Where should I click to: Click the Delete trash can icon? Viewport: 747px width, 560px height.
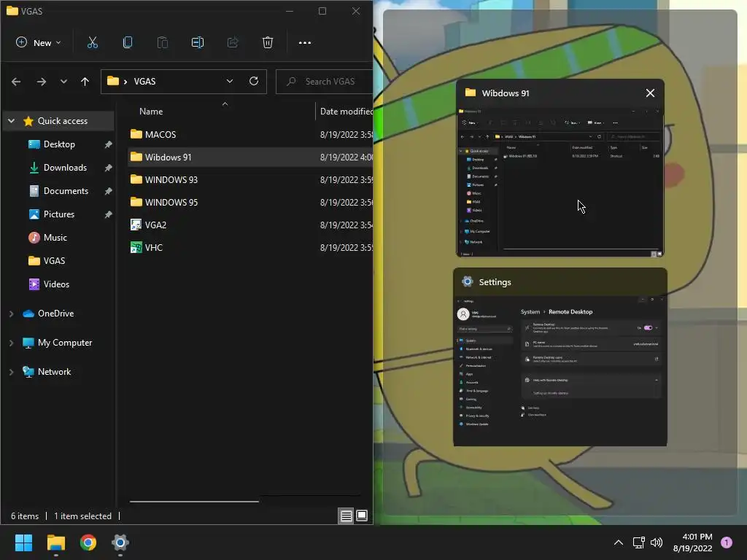268,42
